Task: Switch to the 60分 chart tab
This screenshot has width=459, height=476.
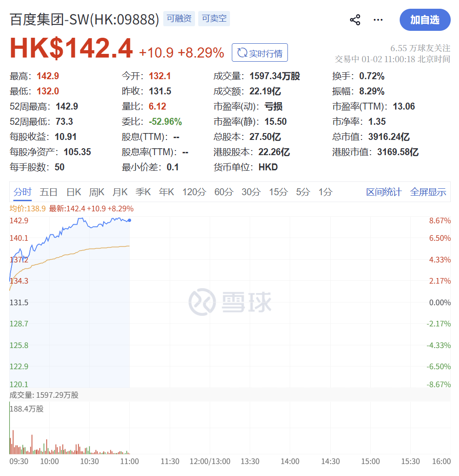Action: click(224, 192)
